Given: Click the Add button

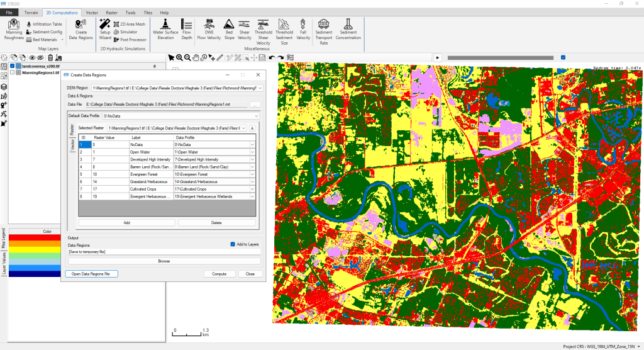Looking at the screenshot, I should 127,222.
